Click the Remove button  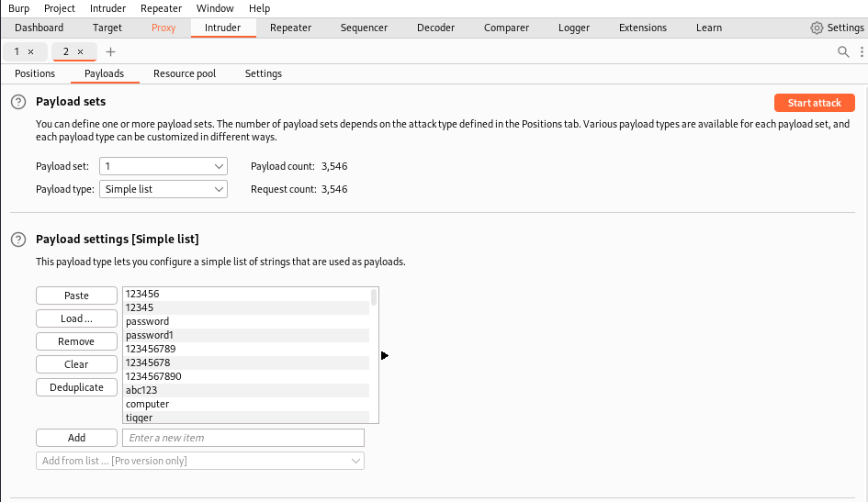pyautogui.click(x=76, y=341)
